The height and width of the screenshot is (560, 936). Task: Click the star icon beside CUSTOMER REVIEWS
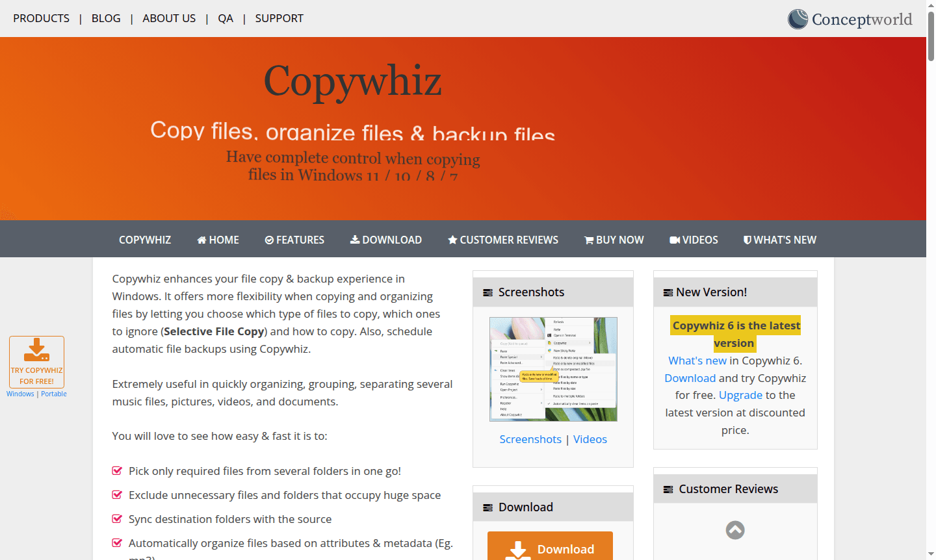452,240
